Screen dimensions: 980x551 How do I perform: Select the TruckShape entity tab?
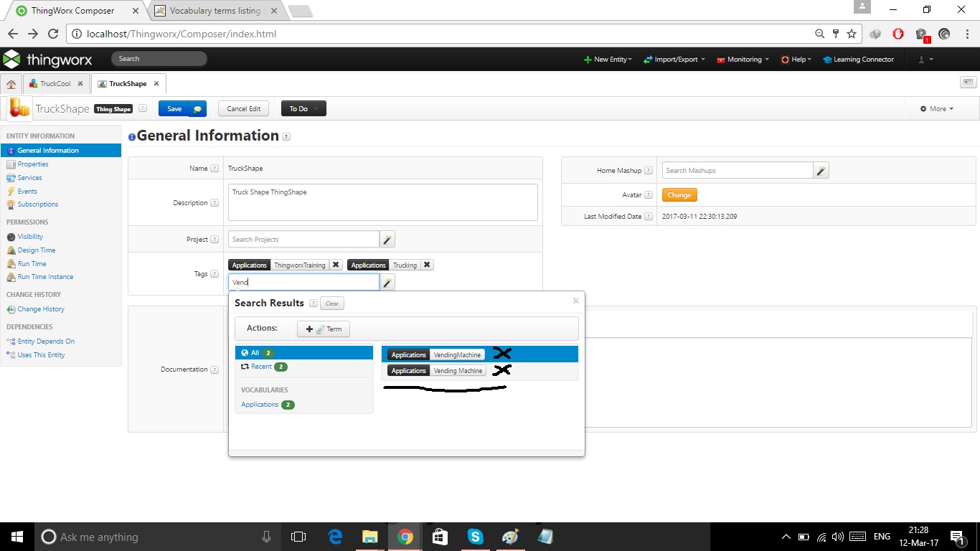[128, 84]
